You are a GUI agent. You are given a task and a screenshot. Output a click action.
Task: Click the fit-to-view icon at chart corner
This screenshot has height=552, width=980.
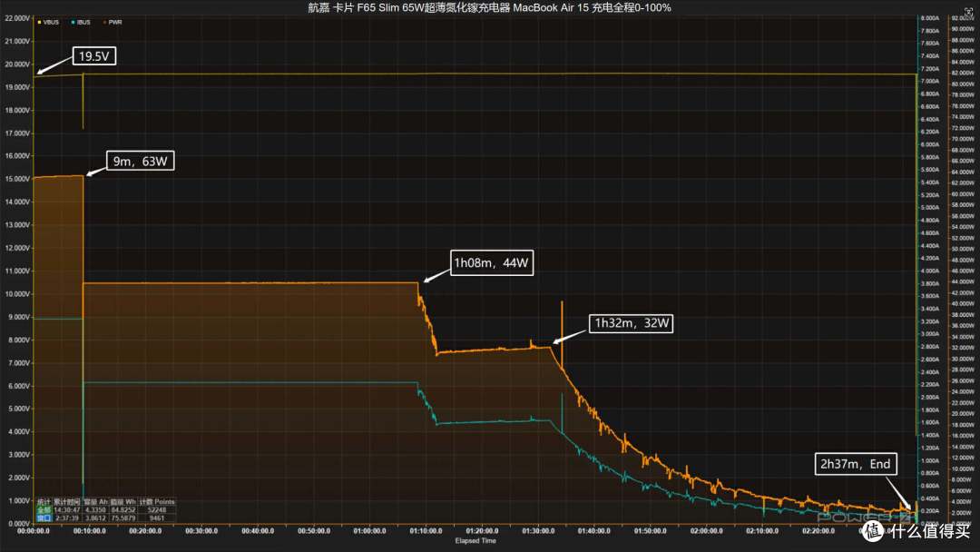click(969, 12)
